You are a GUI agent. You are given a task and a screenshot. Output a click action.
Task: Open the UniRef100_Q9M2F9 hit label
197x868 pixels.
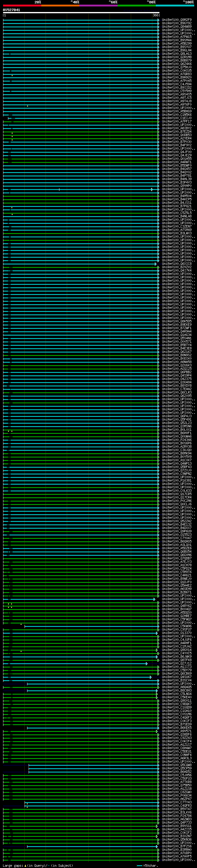click(x=176, y=20)
